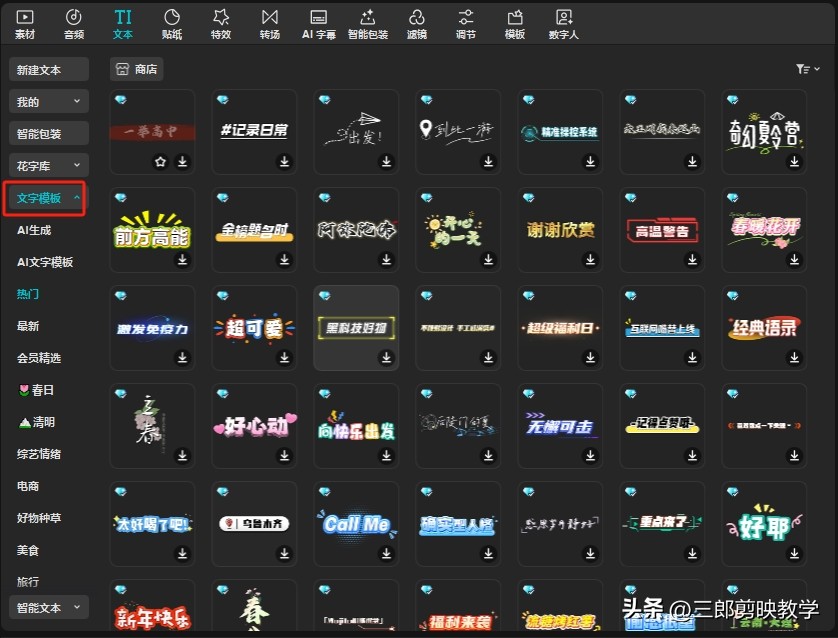This screenshot has height=638, width=838.
Task: Open the filter sort menu icon
Action: point(807,69)
